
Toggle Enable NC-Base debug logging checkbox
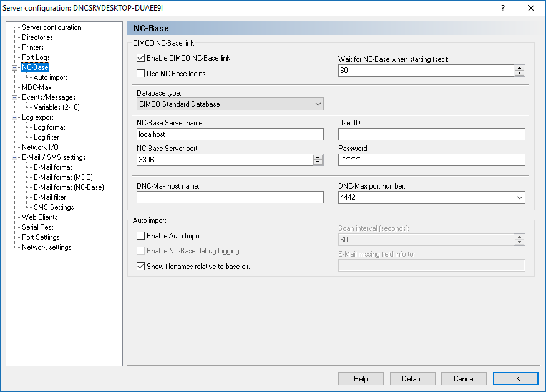coord(140,251)
